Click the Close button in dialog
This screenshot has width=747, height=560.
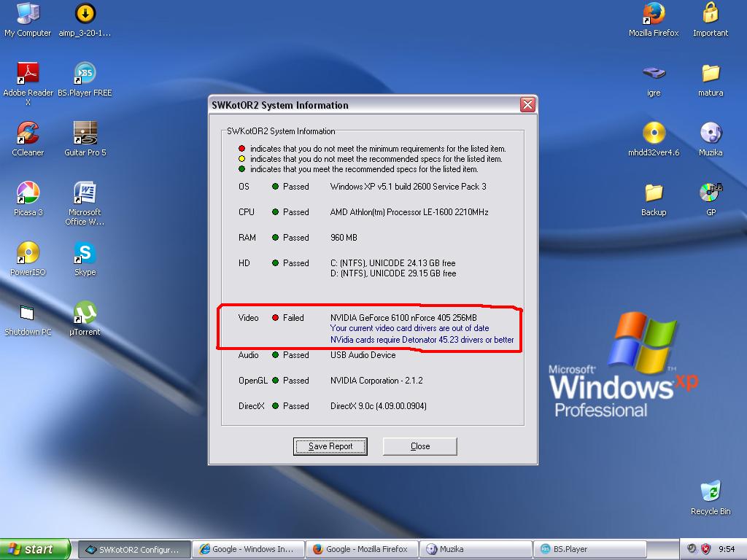coord(419,446)
